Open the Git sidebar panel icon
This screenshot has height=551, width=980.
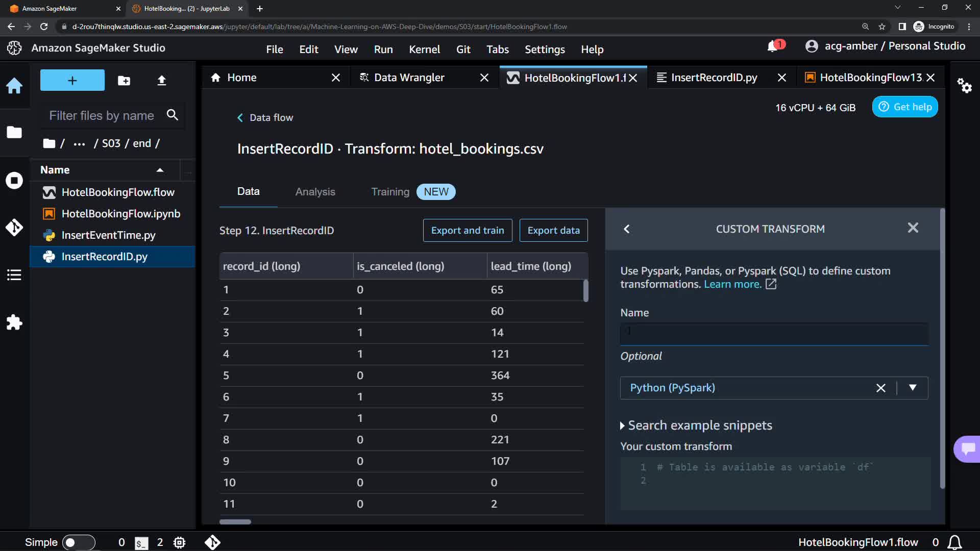[x=14, y=227]
